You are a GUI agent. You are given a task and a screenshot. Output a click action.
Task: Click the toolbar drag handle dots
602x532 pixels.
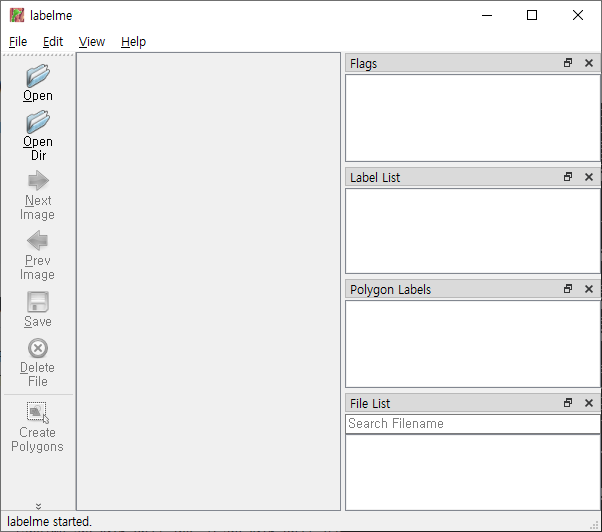(38, 55)
